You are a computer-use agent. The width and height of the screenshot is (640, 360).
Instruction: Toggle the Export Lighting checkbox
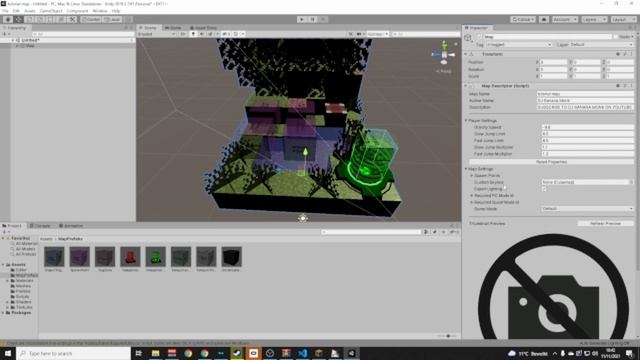tap(544, 189)
